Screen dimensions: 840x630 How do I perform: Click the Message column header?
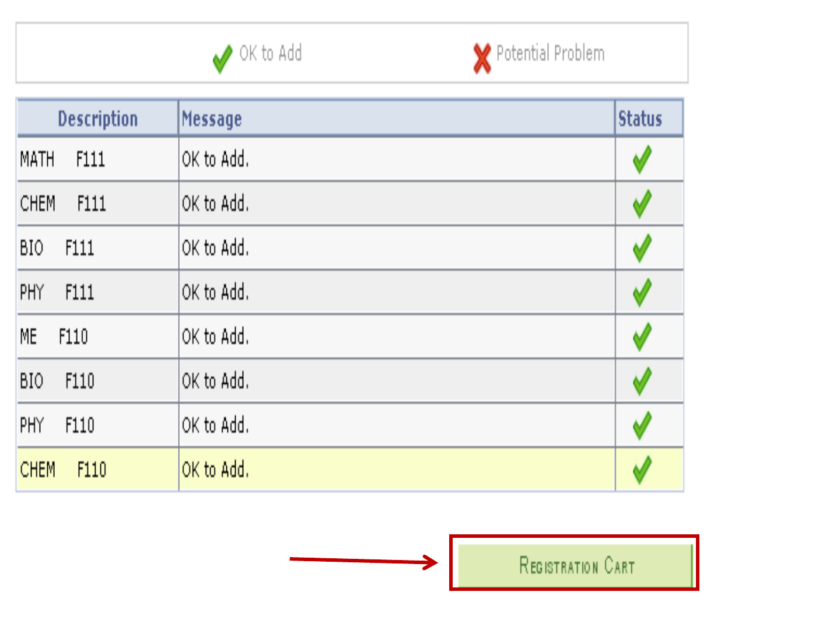(x=212, y=119)
